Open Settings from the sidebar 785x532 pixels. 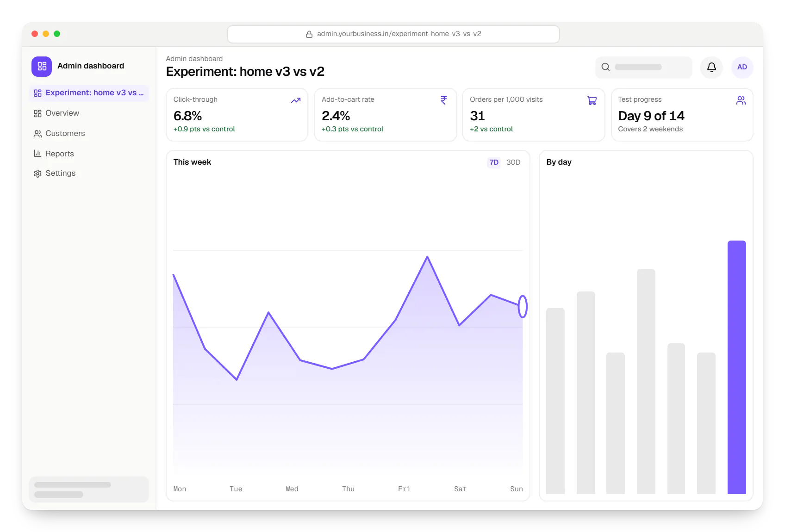point(89,173)
